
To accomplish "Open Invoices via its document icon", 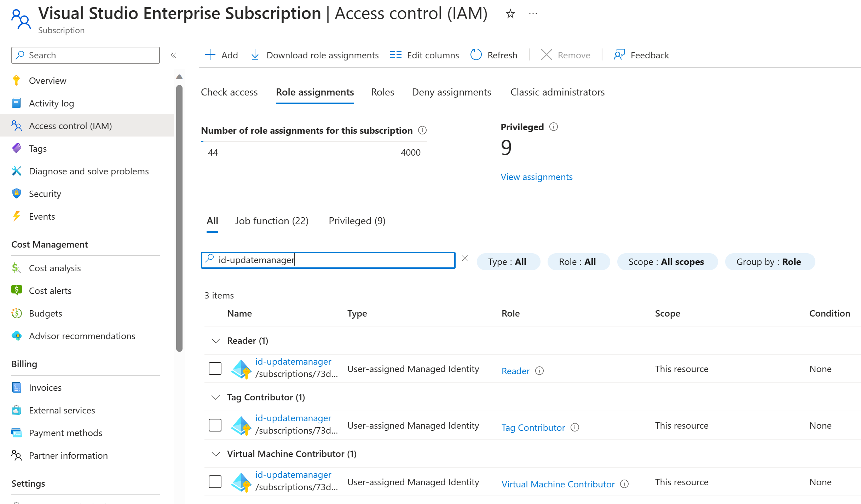I will point(16,387).
